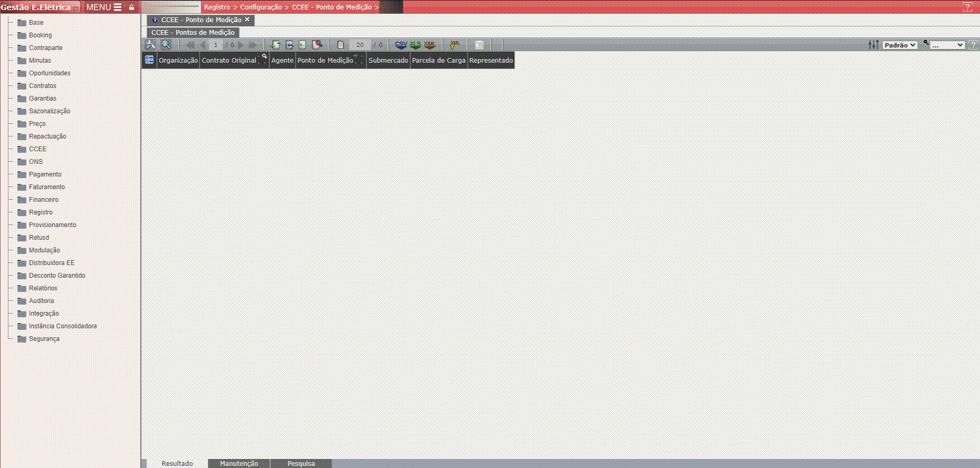Click the magnifier search icon in toolbar
The image size is (980, 468).
[166, 45]
